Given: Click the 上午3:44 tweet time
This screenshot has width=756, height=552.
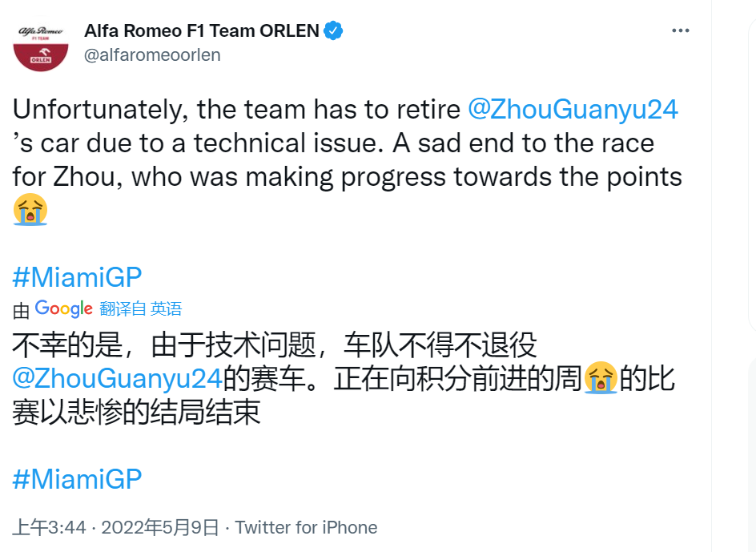Looking at the screenshot, I should [49, 527].
